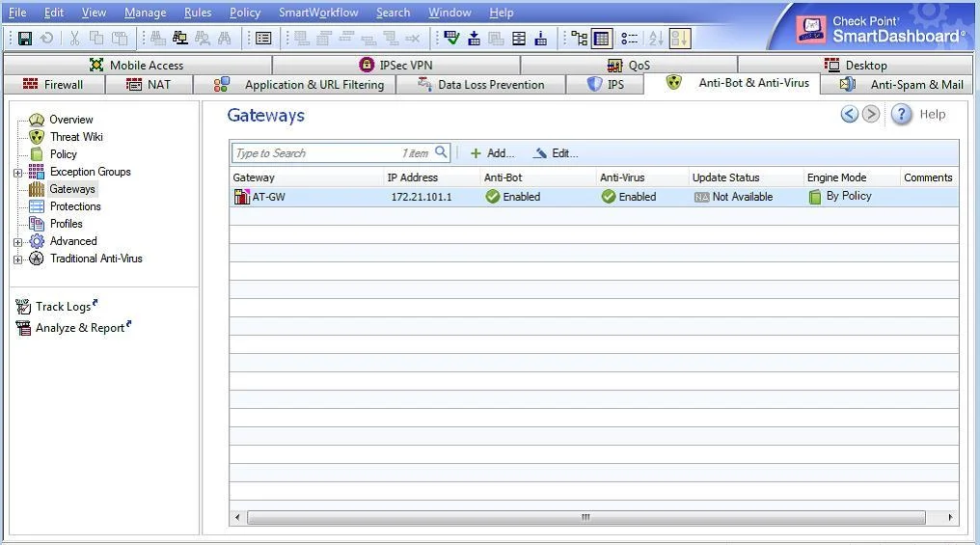
Task: Click the Anti-Virus Enabled green check icon
Action: pos(608,197)
